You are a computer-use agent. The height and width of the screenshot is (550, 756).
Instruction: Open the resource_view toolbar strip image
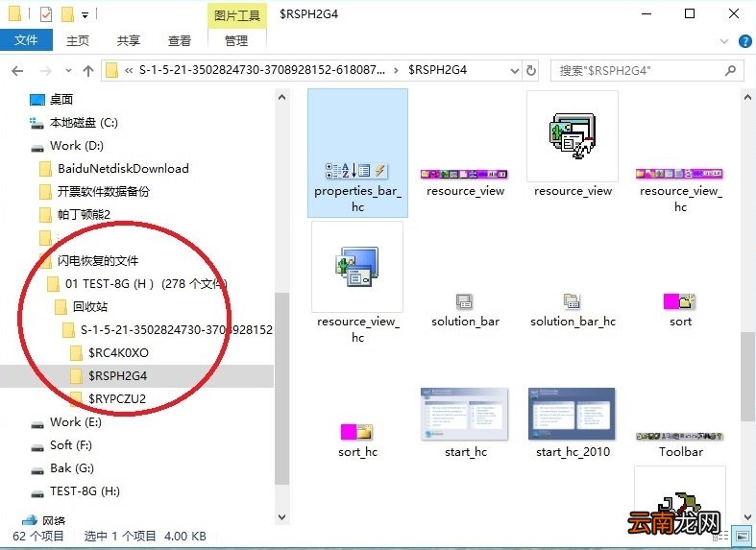(x=465, y=182)
